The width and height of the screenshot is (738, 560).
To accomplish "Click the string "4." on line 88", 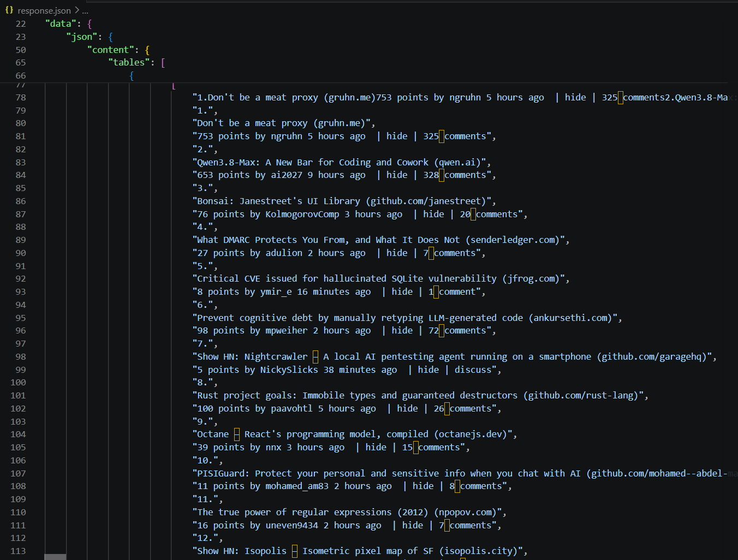I will [205, 227].
